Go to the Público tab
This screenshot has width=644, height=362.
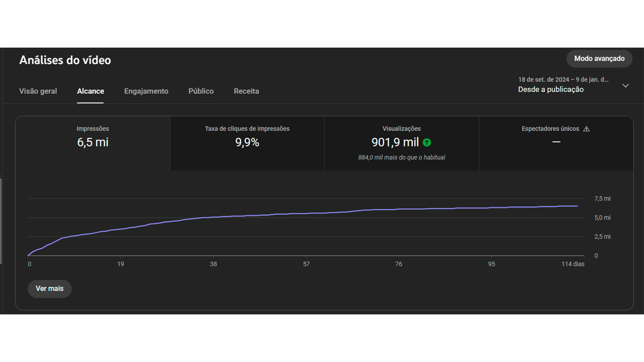[201, 91]
